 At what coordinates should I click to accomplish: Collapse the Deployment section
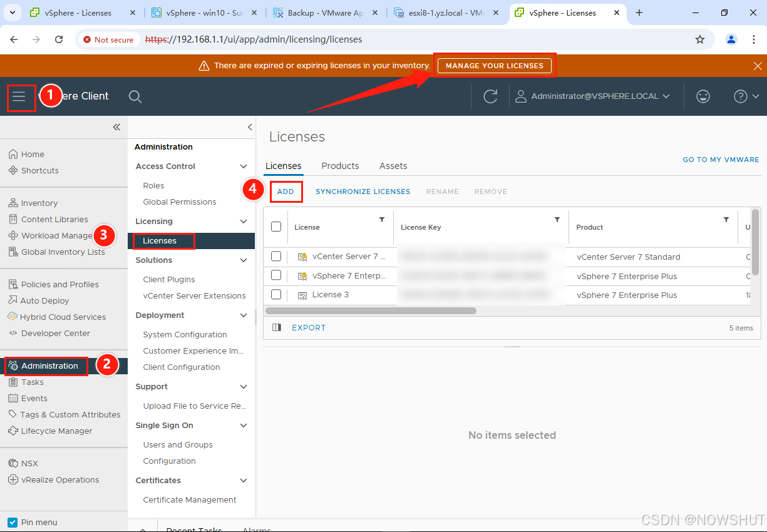coord(244,315)
